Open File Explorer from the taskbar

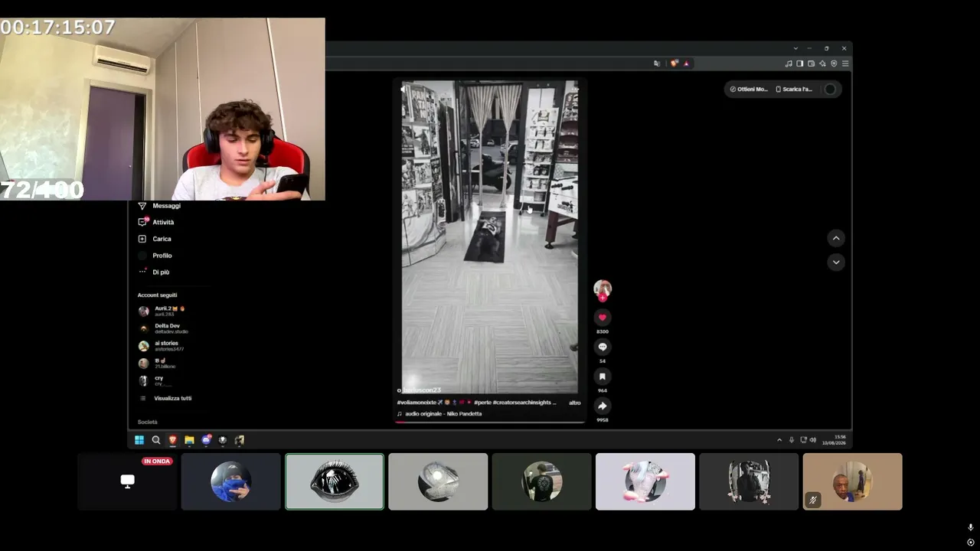189,440
